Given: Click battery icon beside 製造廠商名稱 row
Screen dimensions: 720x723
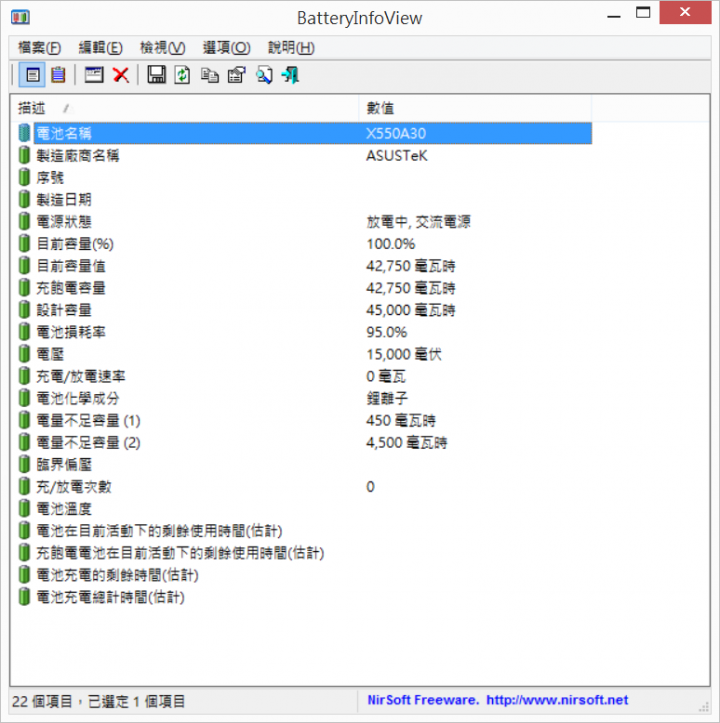Looking at the screenshot, I should coord(24,155).
